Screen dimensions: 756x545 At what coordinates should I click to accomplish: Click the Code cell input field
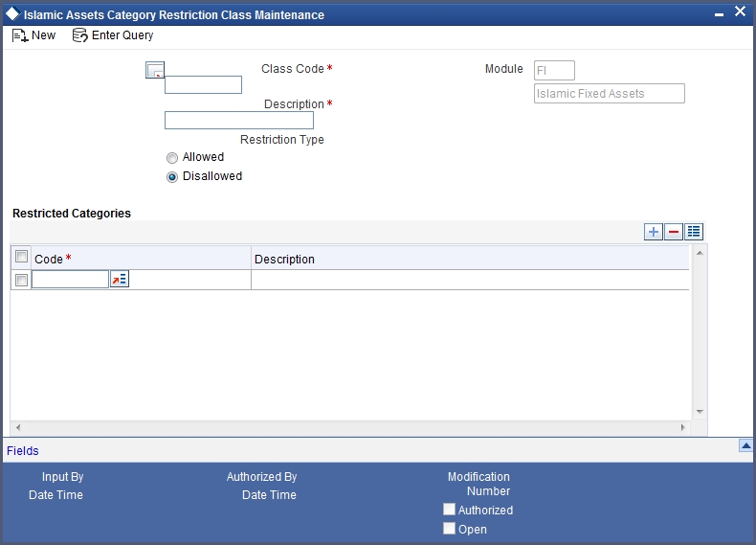tap(71, 280)
